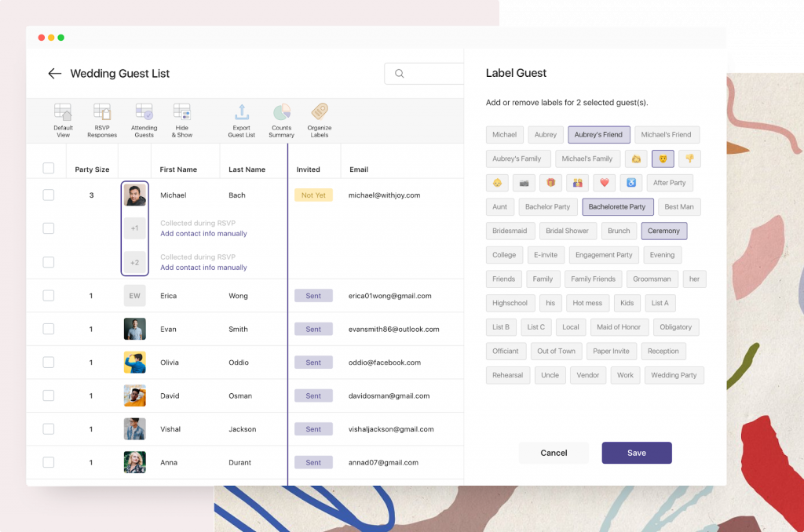Check the box for the +1 guest row
The height and width of the screenshot is (532, 804).
[x=49, y=228]
